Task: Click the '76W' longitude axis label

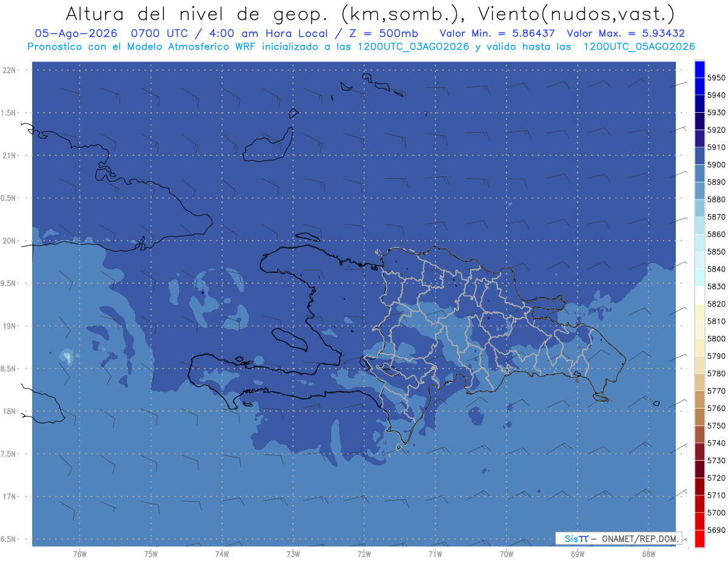Action: [x=79, y=554]
